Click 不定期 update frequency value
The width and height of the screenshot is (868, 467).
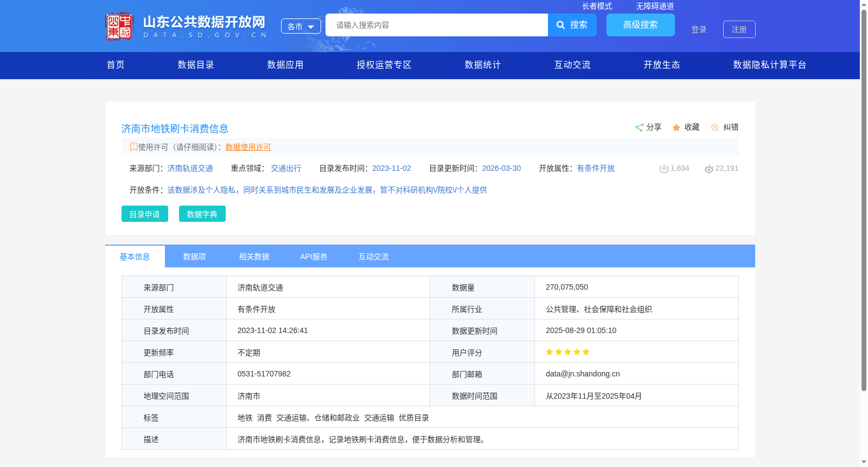[x=249, y=353]
